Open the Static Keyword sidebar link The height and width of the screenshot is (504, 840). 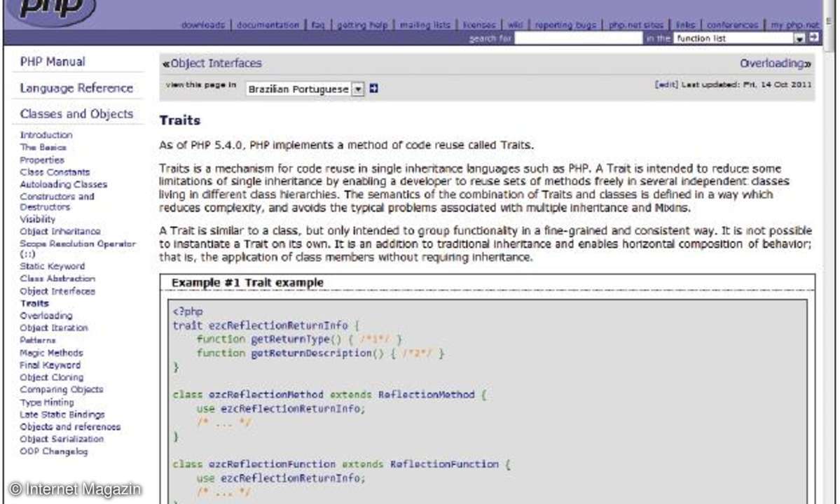(x=53, y=267)
